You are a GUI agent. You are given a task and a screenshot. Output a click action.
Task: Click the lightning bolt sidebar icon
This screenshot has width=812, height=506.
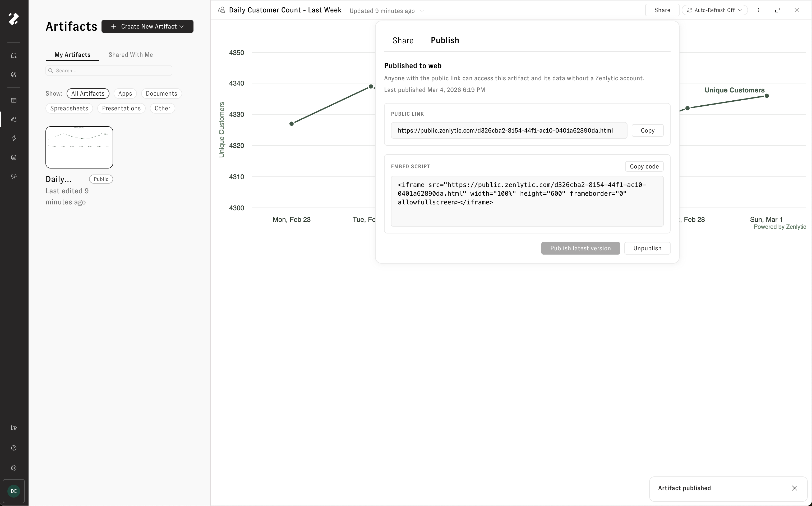click(14, 138)
